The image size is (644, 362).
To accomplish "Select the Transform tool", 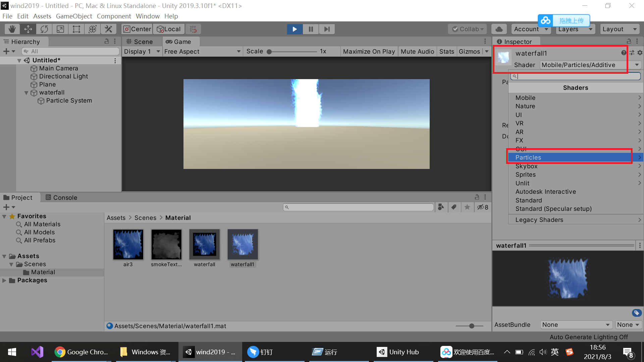I will coord(93,29).
